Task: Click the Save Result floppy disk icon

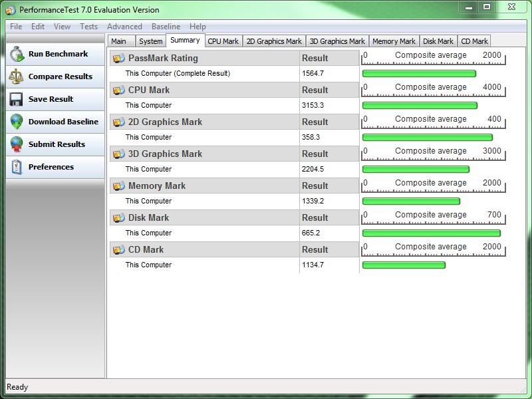Action: coord(17,99)
